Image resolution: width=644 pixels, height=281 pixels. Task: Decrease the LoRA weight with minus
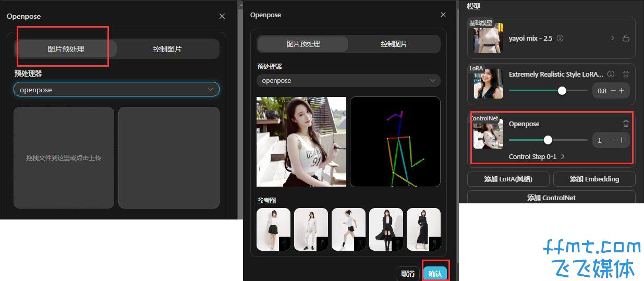pos(613,91)
